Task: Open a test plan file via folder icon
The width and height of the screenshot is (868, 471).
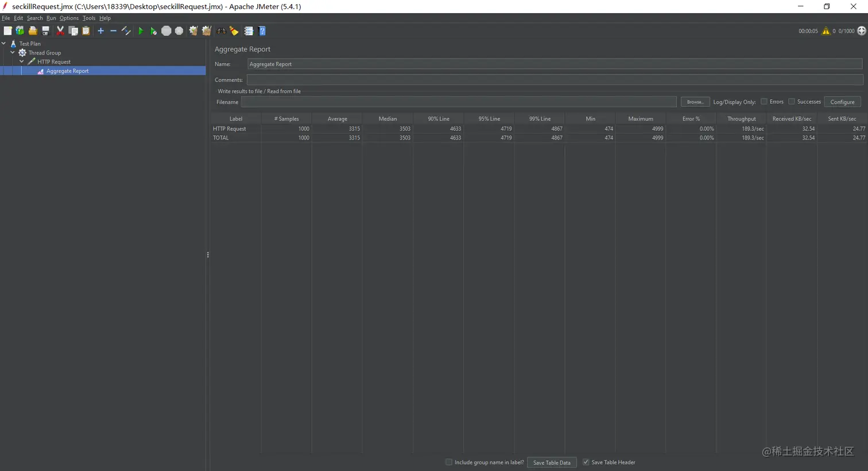Action: click(x=33, y=31)
